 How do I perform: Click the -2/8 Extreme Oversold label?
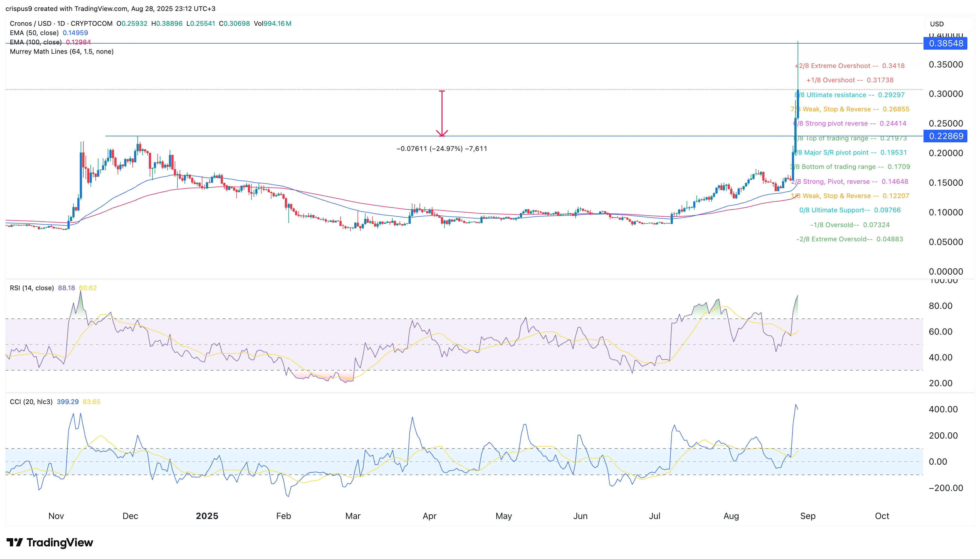pos(849,239)
